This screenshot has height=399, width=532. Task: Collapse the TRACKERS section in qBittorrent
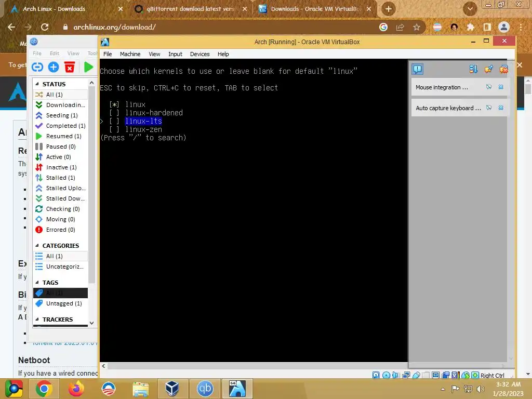pos(37,320)
